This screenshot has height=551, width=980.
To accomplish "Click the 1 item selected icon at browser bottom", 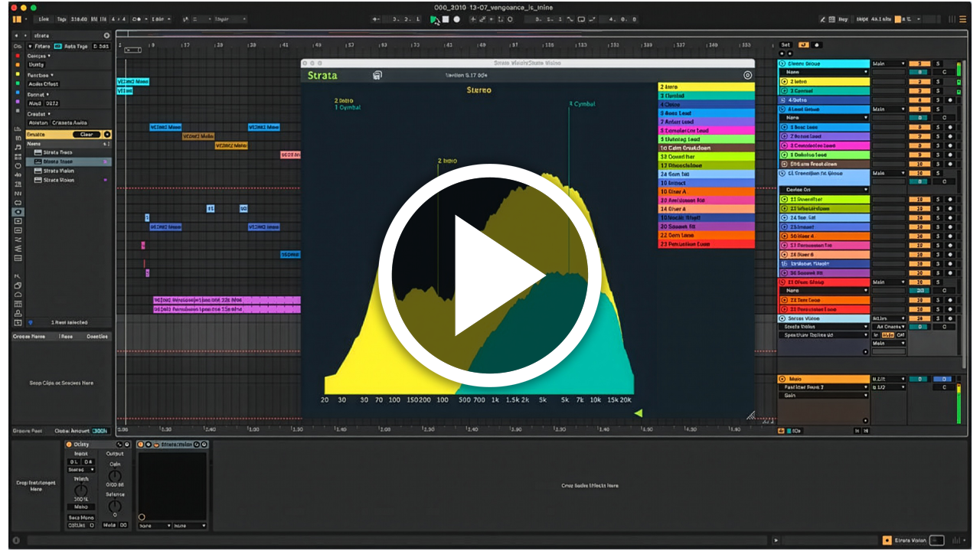I will point(31,322).
